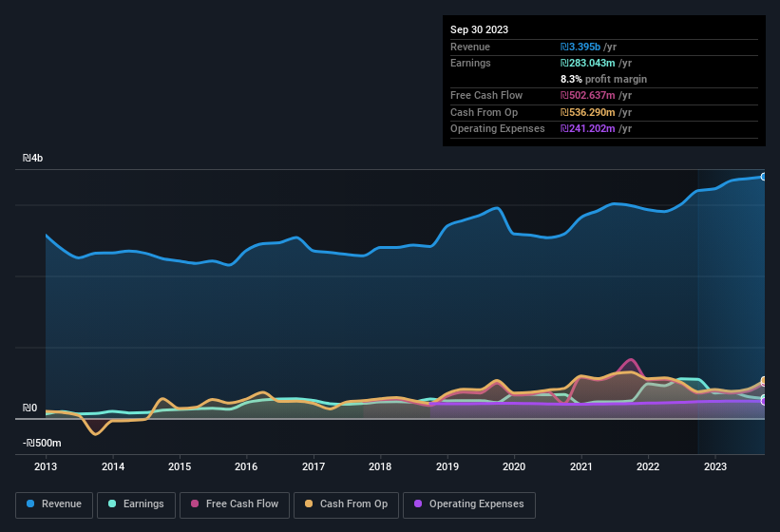Click the Cash From Op label in tooltip

[484, 112]
